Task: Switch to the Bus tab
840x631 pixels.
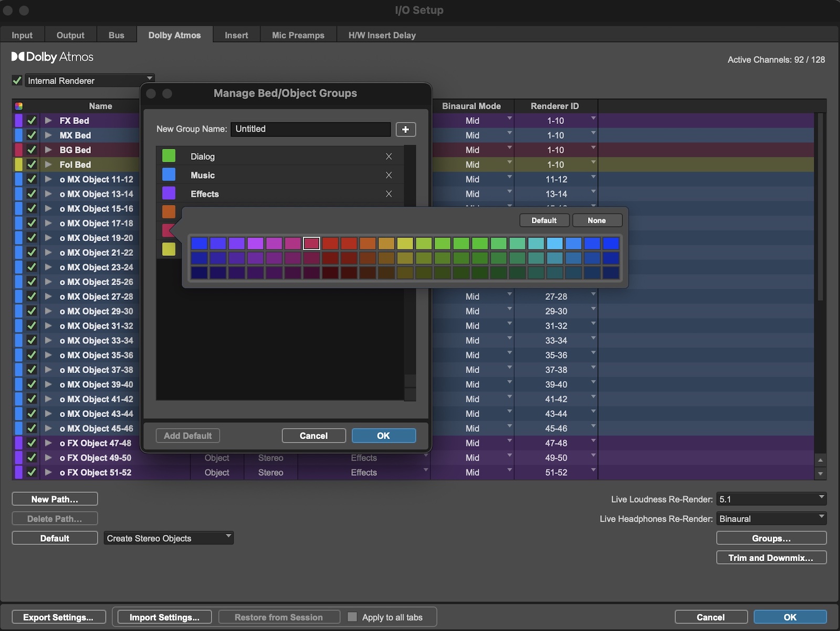Action: pyautogui.click(x=116, y=35)
